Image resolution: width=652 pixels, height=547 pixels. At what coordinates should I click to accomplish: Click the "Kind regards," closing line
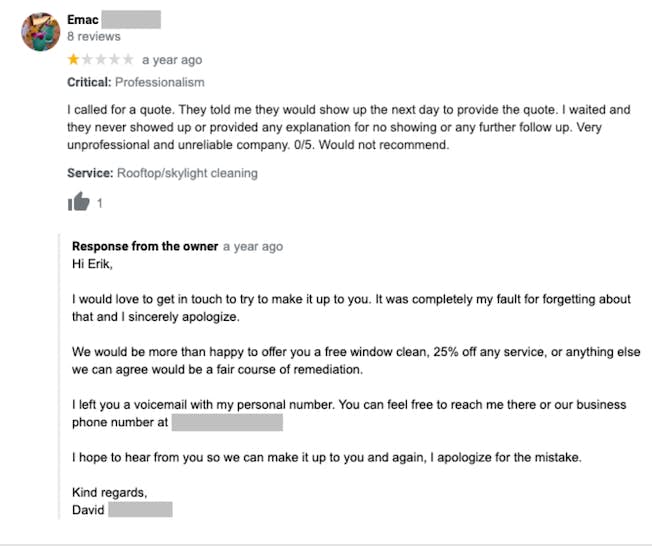(x=109, y=492)
